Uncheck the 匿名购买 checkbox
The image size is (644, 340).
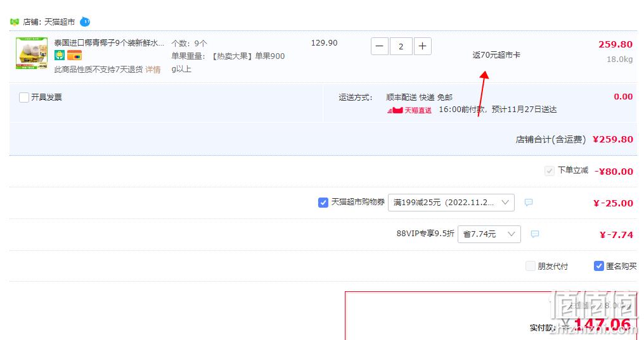coord(599,266)
